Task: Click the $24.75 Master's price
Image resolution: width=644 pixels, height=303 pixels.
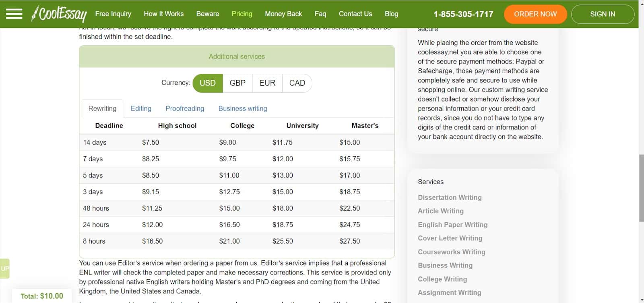Action: [349, 225]
